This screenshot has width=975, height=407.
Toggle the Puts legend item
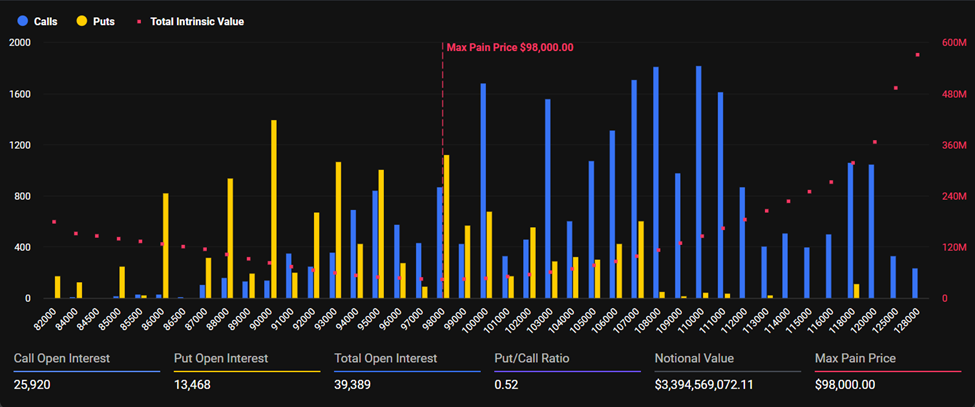point(96,22)
